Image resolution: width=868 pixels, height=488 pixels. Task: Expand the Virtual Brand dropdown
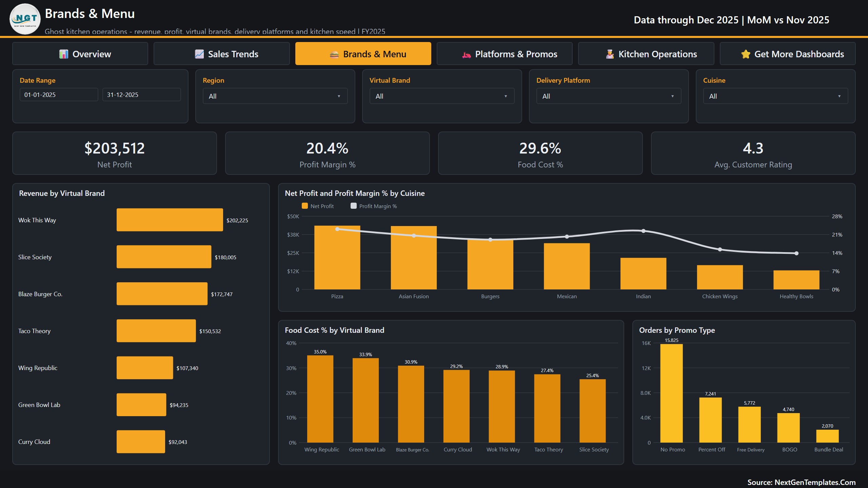(x=442, y=96)
